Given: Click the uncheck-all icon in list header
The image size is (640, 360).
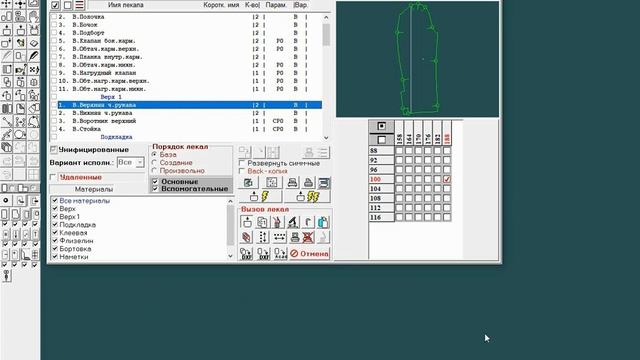Looking at the screenshot, I should tap(68, 5).
